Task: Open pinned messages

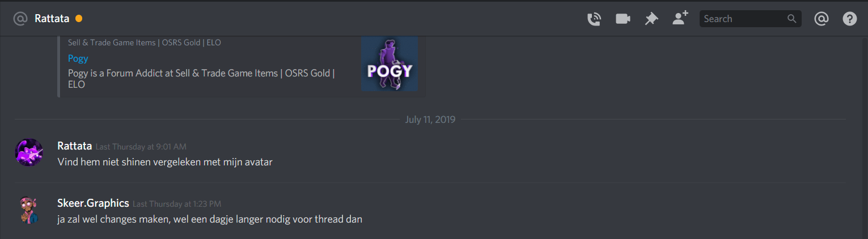Action: pyautogui.click(x=651, y=19)
